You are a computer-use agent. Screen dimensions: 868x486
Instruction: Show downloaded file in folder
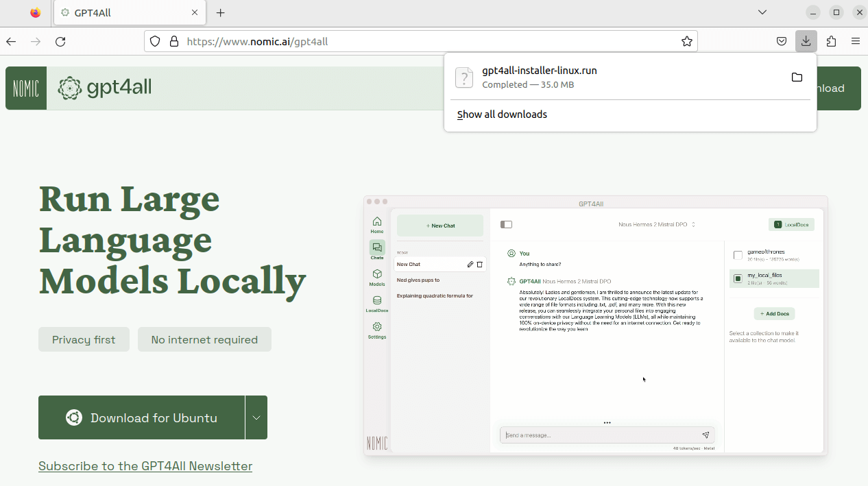click(x=797, y=77)
